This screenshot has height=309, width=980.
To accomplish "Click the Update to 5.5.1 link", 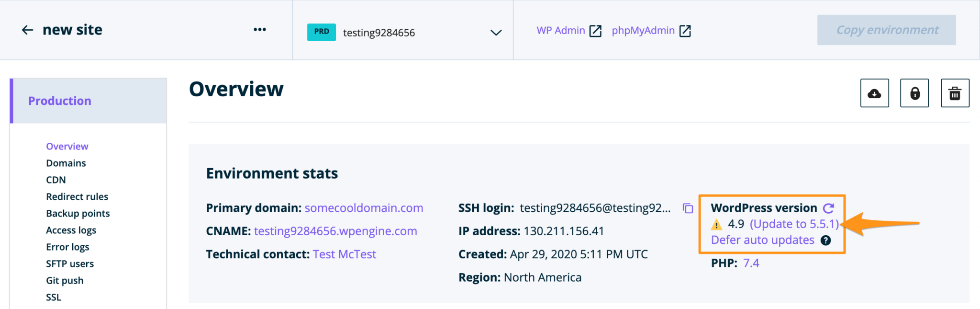I will [794, 224].
